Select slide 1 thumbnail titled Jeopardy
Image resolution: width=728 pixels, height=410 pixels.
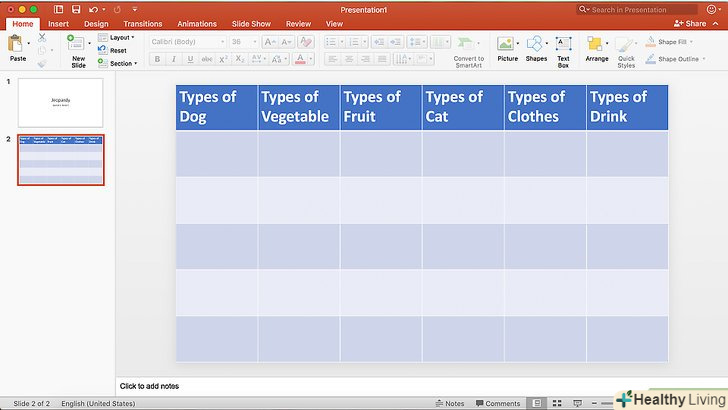tap(60, 102)
